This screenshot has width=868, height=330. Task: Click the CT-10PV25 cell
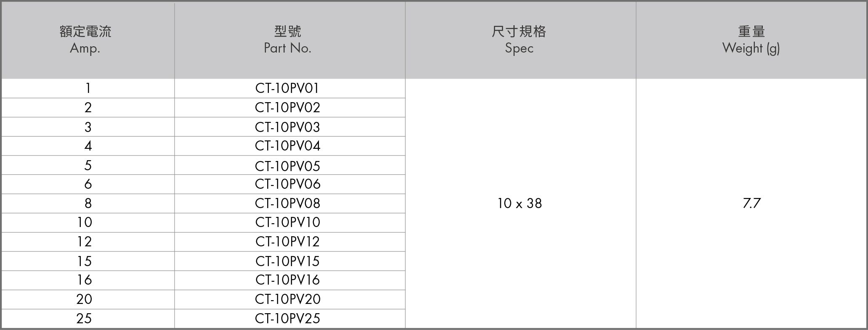click(x=288, y=319)
